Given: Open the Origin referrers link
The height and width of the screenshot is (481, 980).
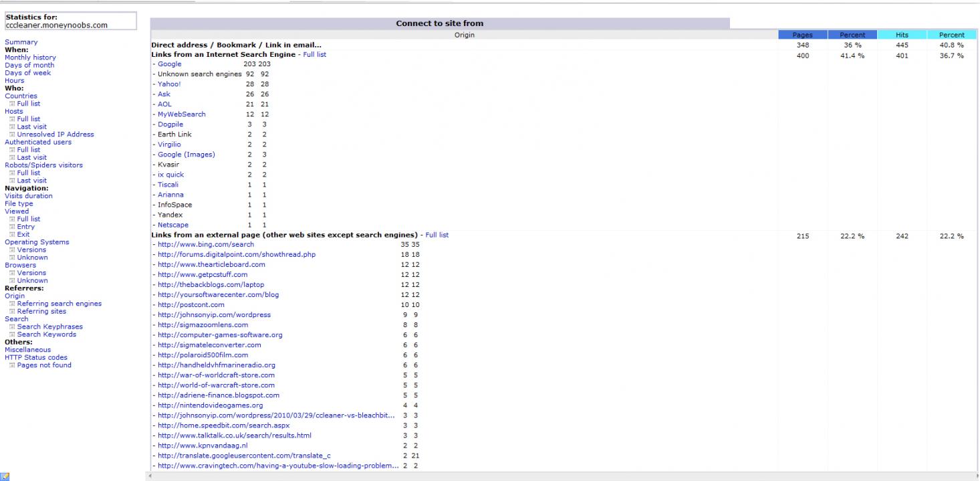Looking at the screenshot, I should (x=15, y=296).
